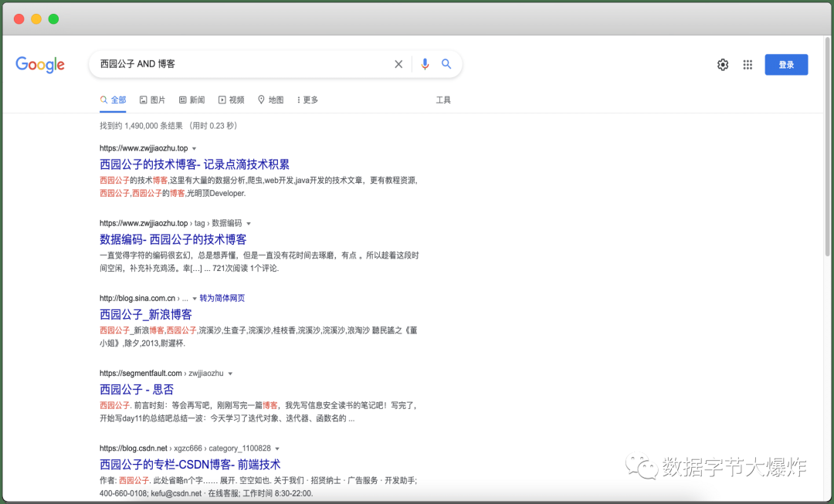The width and height of the screenshot is (834, 504).
Task: Switch to the 视频 tab
Action: [232, 100]
